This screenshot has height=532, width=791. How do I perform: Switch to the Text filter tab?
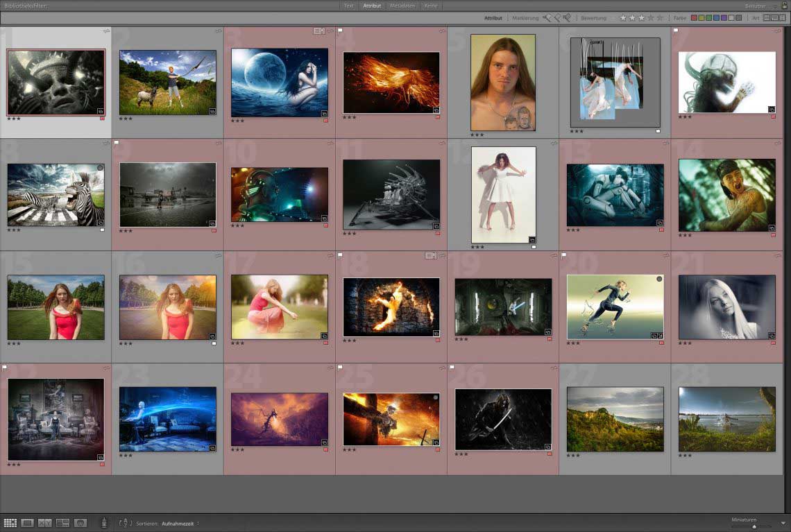pyautogui.click(x=349, y=6)
